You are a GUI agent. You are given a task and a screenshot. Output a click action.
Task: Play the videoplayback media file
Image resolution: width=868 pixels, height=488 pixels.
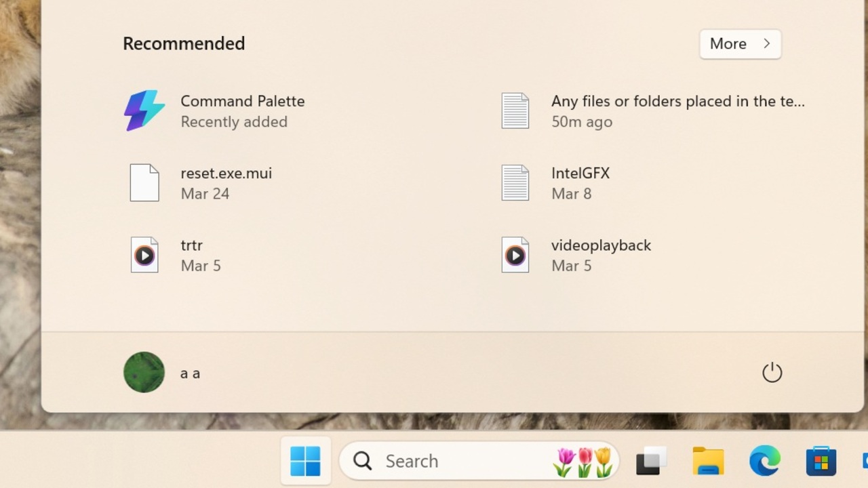(601, 255)
